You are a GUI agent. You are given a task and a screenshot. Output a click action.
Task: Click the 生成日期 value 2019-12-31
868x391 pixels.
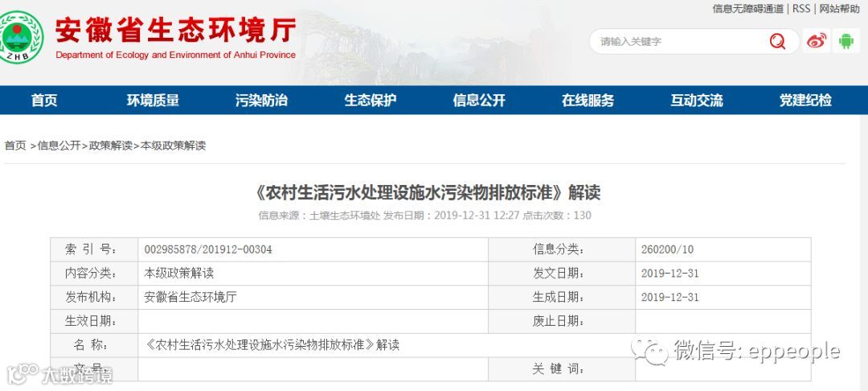point(669,298)
